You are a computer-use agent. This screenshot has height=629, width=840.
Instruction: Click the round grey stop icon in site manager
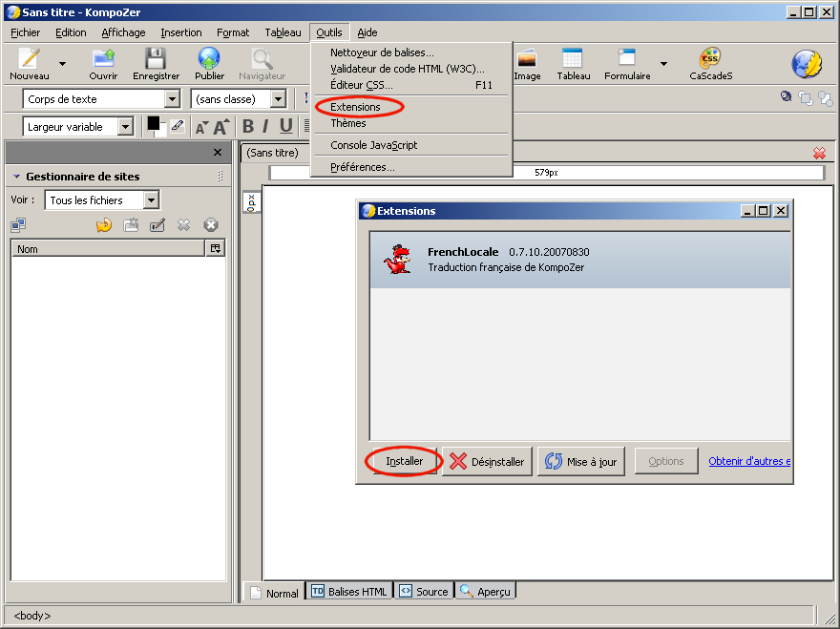coord(211,225)
